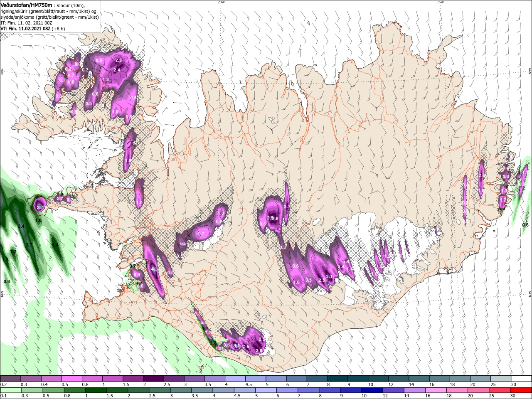Click the 3.4 rainfall value over the sea
Image resolution: width=532 pixels, height=399 pixels.
(x=22, y=226)
